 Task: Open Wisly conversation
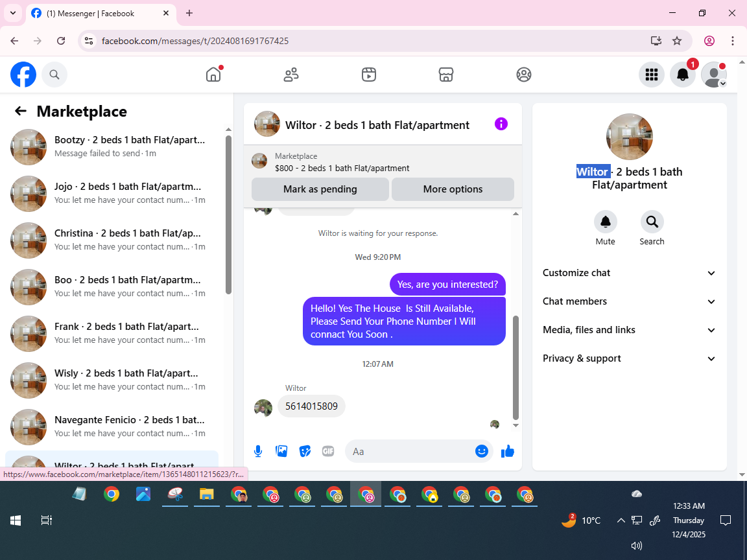point(112,380)
